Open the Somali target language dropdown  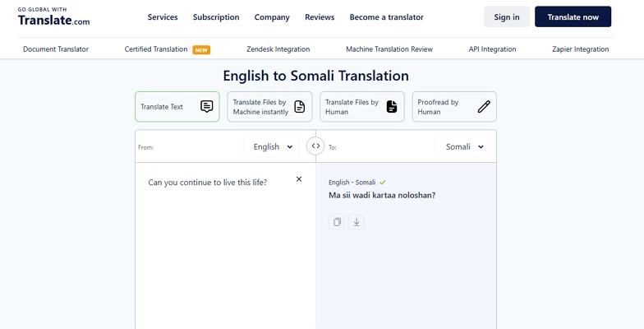463,146
